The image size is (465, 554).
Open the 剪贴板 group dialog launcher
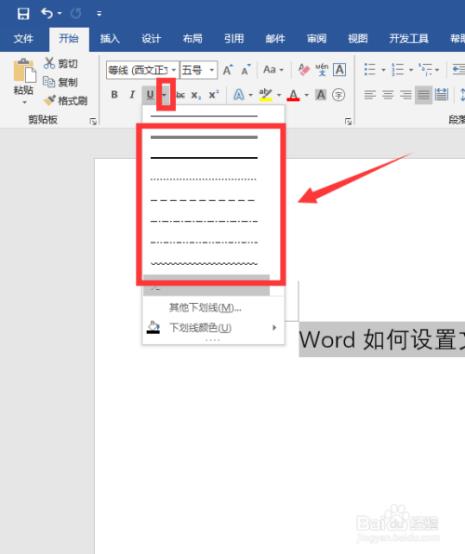[x=93, y=122]
